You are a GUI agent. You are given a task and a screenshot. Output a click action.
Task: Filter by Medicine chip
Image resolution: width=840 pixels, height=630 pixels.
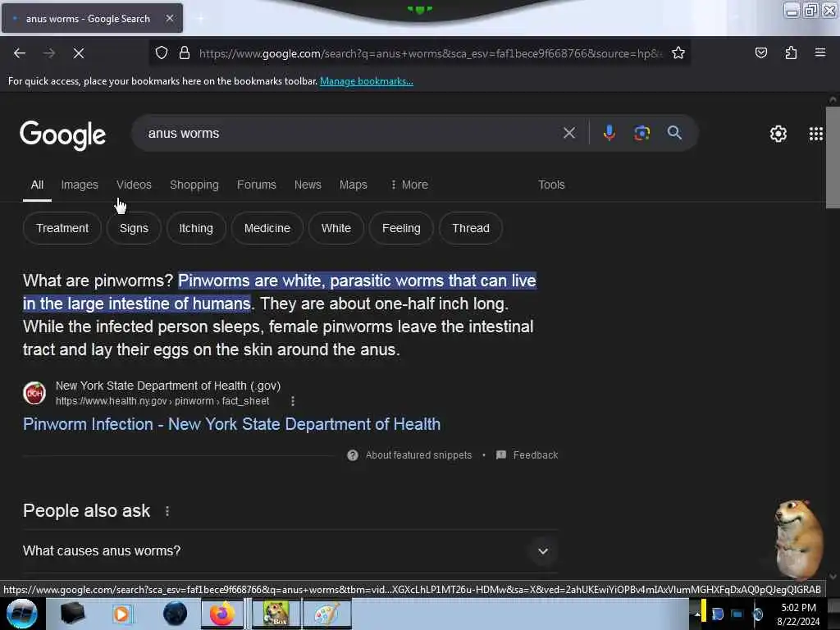[267, 228]
